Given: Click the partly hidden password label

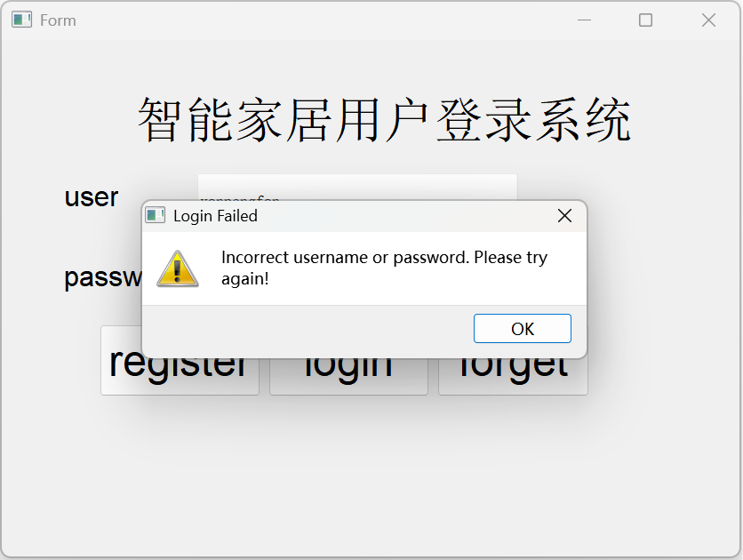Looking at the screenshot, I should pyautogui.click(x=103, y=277).
